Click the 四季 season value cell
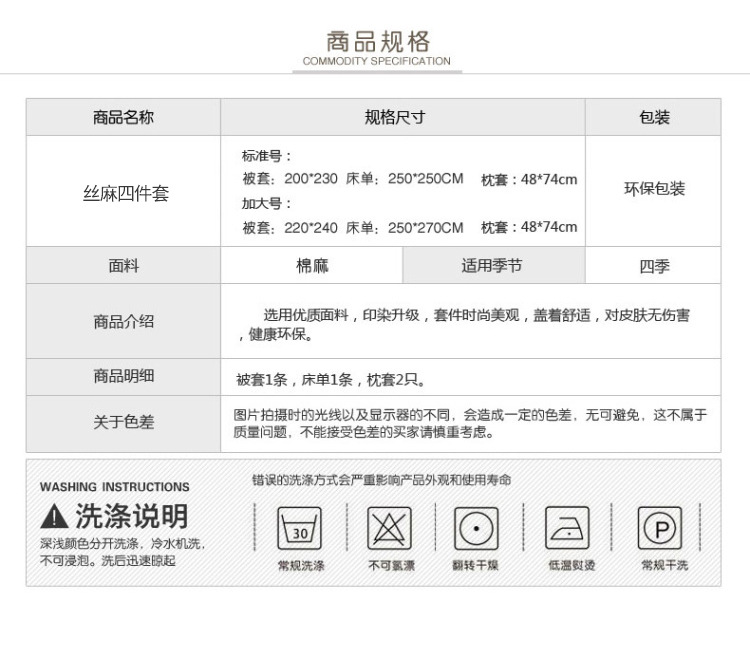This screenshot has height=657, width=750. [x=654, y=266]
